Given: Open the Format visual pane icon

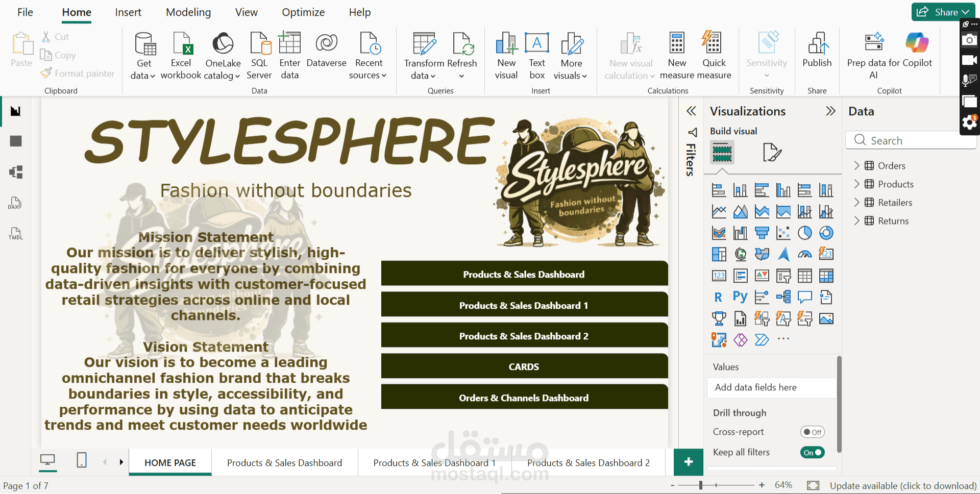Looking at the screenshot, I should pos(772,152).
